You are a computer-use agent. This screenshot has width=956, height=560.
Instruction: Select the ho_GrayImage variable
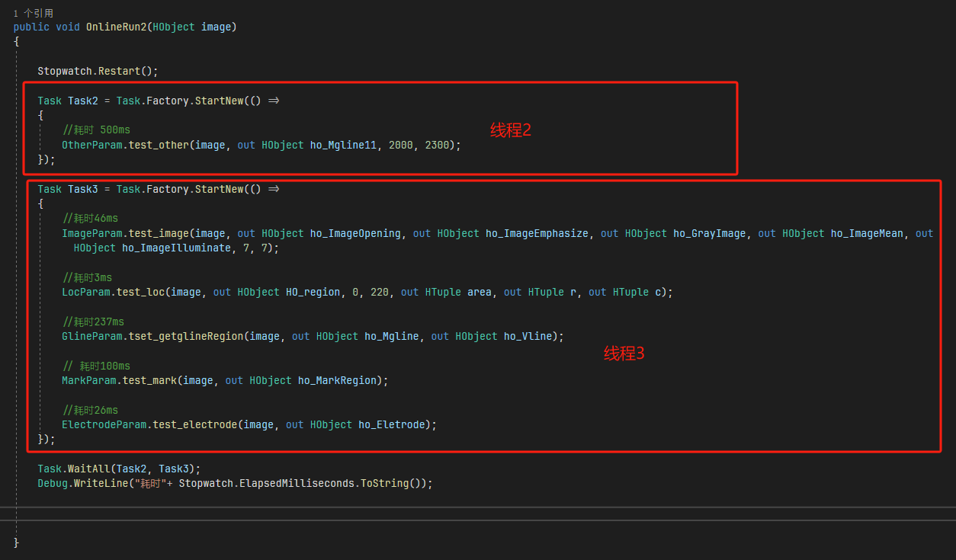pos(709,233)
